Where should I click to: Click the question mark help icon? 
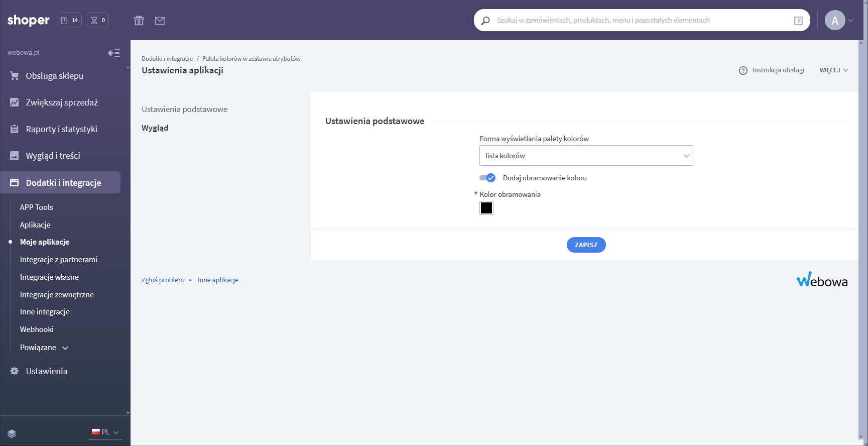[743, 70]
